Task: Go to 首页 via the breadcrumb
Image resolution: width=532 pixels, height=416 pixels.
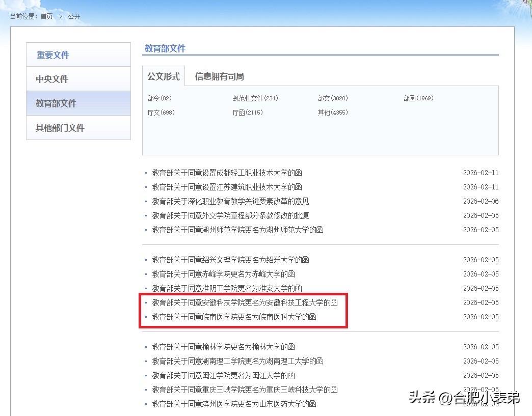Action: [x=46, y=16]
